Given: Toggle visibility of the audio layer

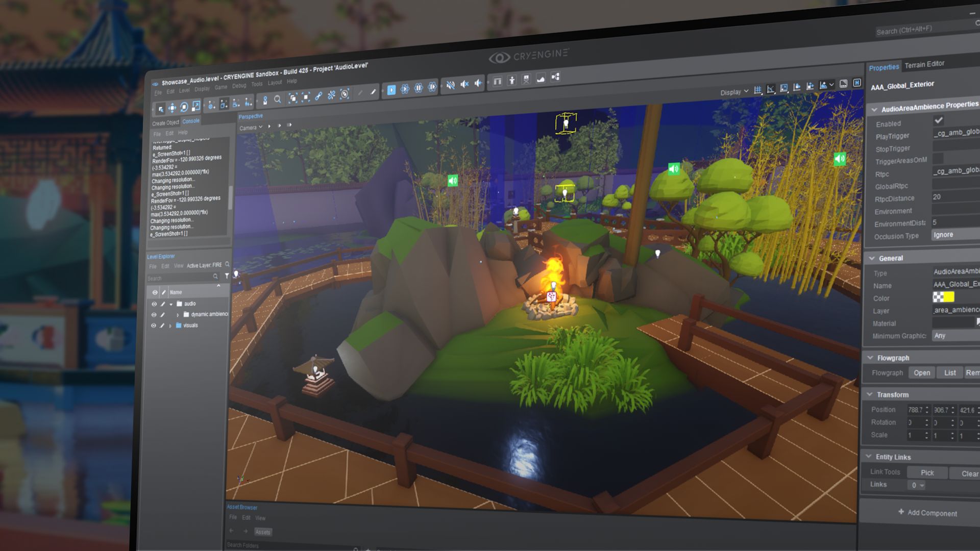Looking at the screenshot, I should [154, 304].
